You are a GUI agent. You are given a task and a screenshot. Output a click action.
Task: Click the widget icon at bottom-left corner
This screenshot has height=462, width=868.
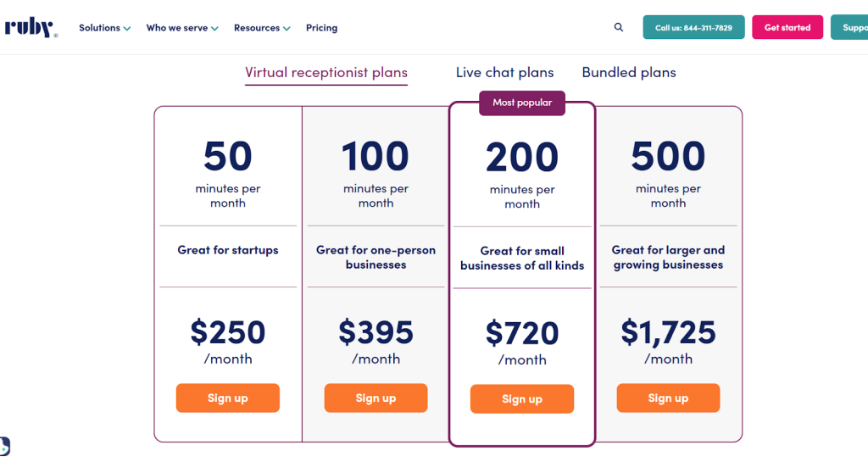4,447
